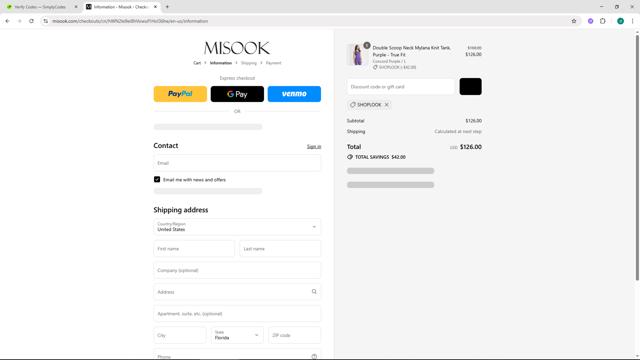The image size is (640, 360).
Task: Focus the Apartment, suite, etc. field
Action: (237, 313)
